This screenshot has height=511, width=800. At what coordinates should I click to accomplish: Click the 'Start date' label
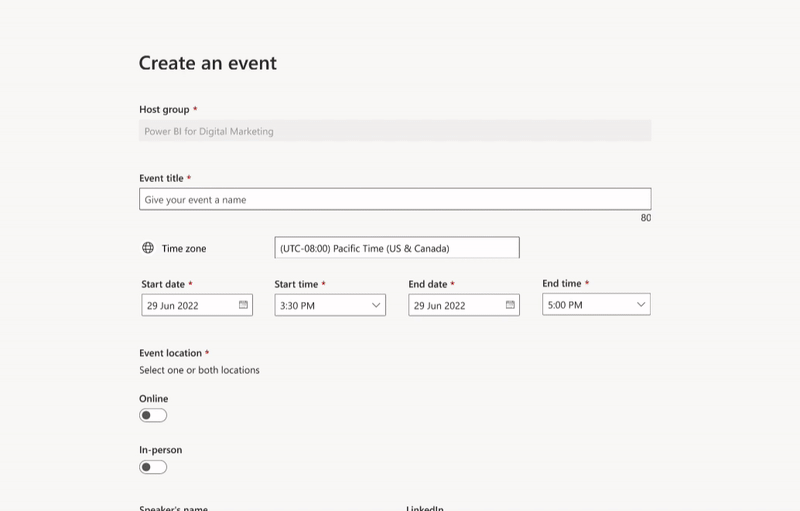[x=163, y=284]
